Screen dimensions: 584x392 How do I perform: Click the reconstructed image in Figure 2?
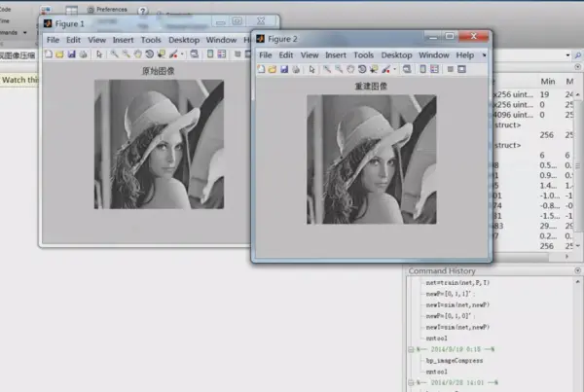pyautogui.click(x=372, y=160)
